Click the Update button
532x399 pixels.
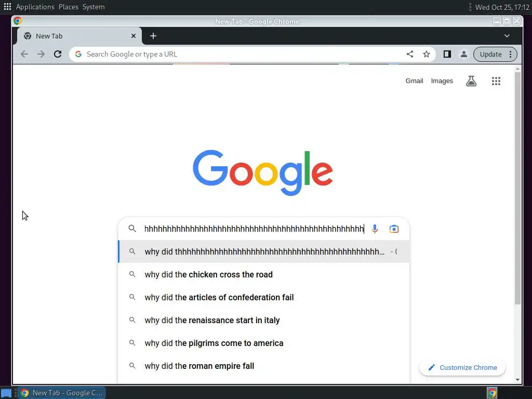pyautogui.click(x=490, y=54)
